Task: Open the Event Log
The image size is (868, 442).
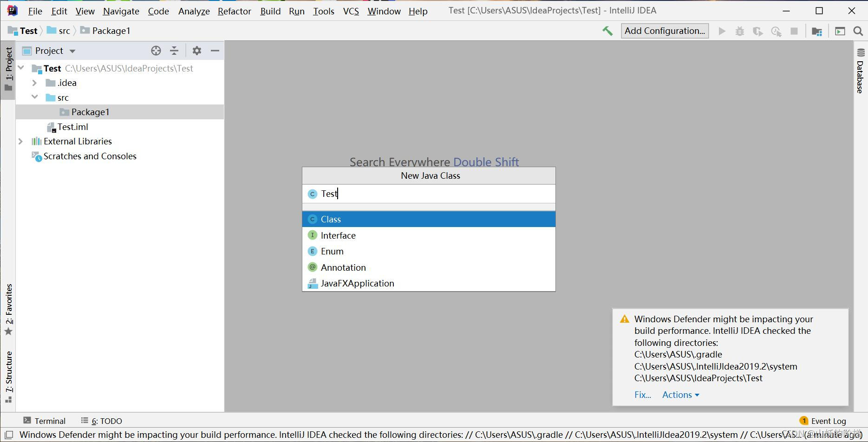Action: (823, 421)
